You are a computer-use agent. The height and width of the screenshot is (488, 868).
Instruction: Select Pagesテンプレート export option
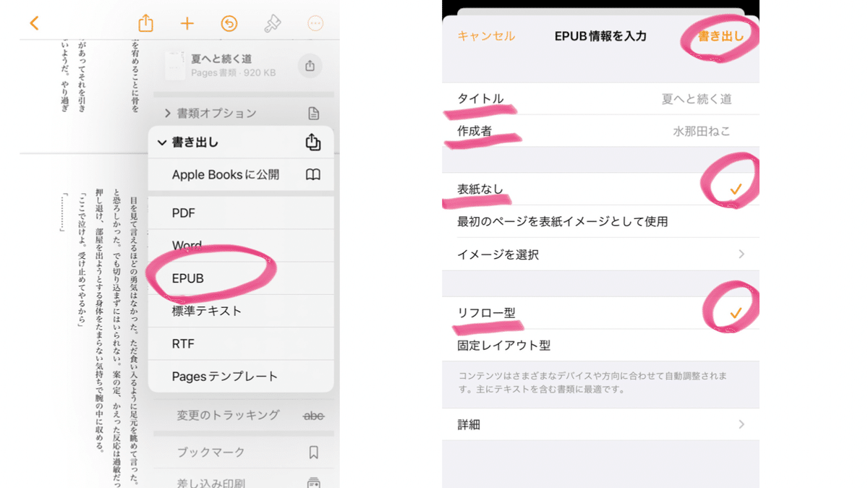241,376
